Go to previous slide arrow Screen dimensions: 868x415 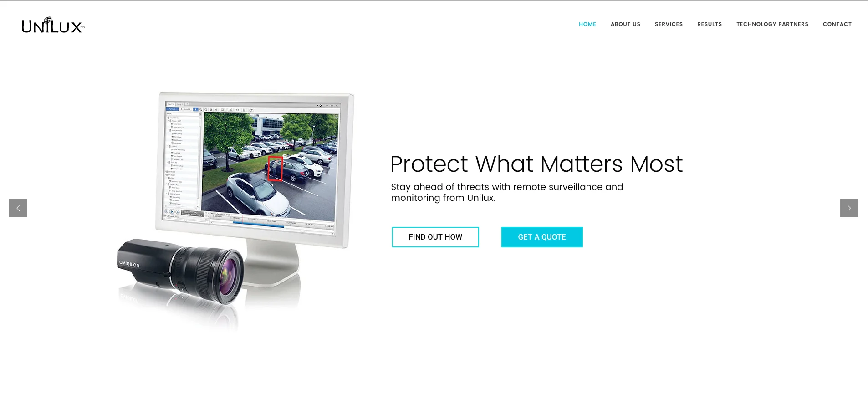[x=18, y=208]
